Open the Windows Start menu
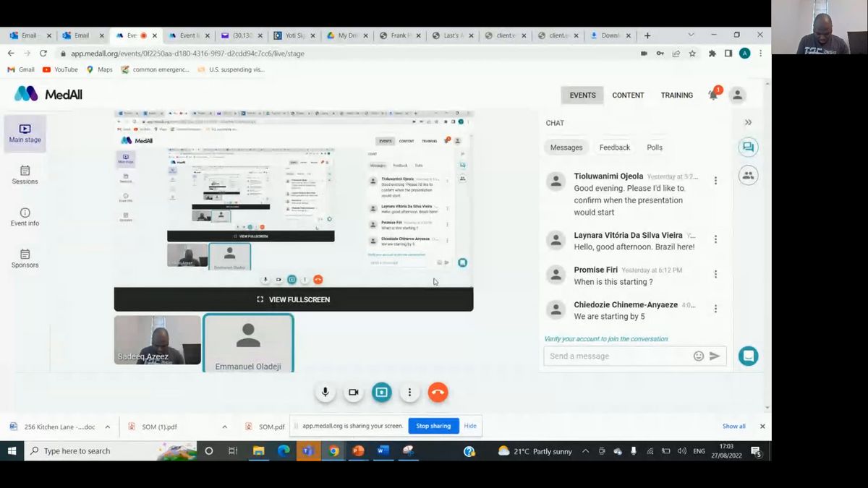 (12, 451)
